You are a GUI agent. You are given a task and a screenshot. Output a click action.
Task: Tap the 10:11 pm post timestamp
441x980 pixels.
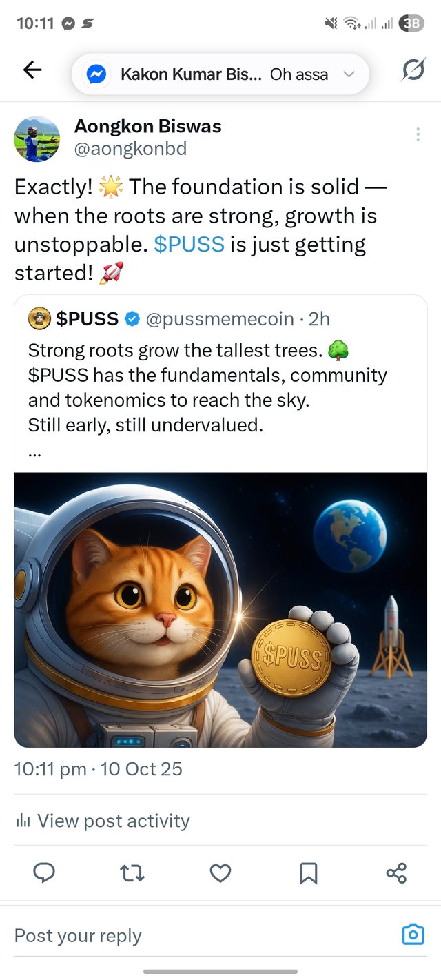50,768
